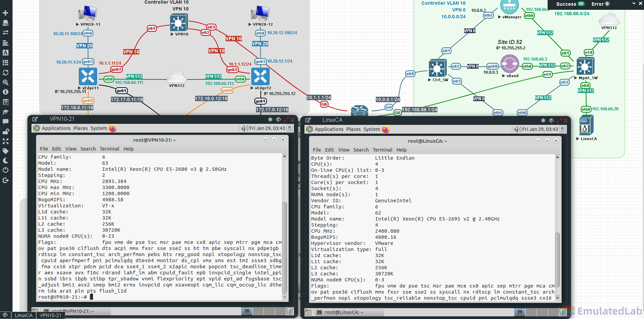
Task: Open Places menu in VPN10-21 desktop
Action: point(80,128)
